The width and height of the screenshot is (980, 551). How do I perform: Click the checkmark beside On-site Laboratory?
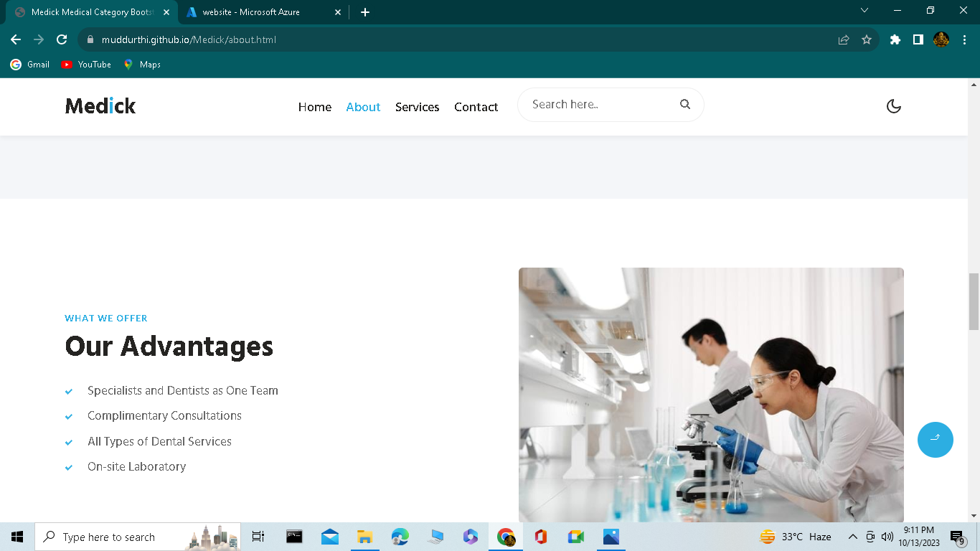click(x=69, y=467)
